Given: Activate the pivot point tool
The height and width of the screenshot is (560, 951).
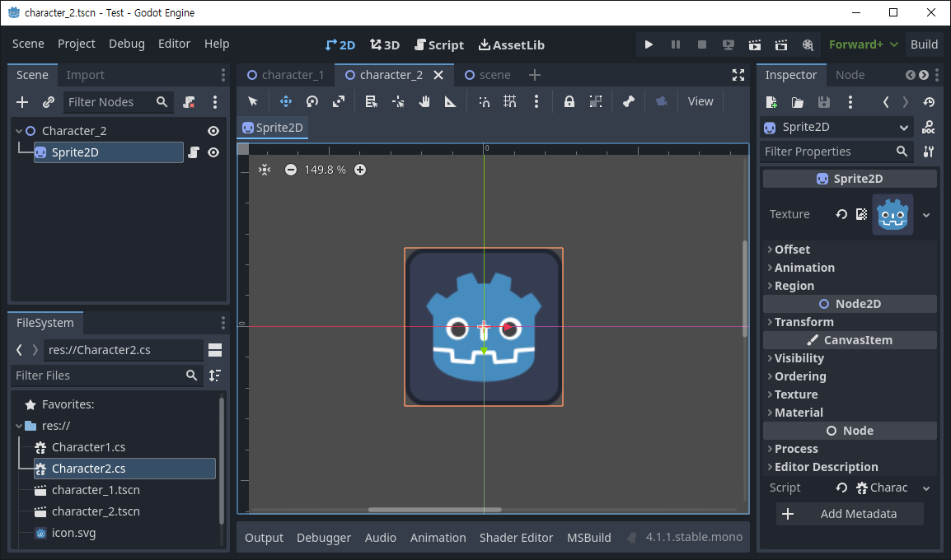Looking at the screenshot, I should tap(398, 102).
